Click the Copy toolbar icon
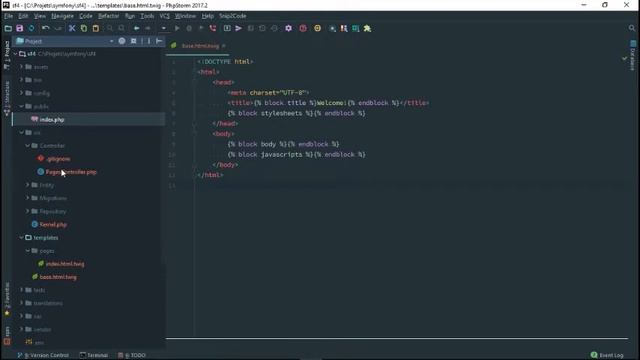 click(84, 29)
